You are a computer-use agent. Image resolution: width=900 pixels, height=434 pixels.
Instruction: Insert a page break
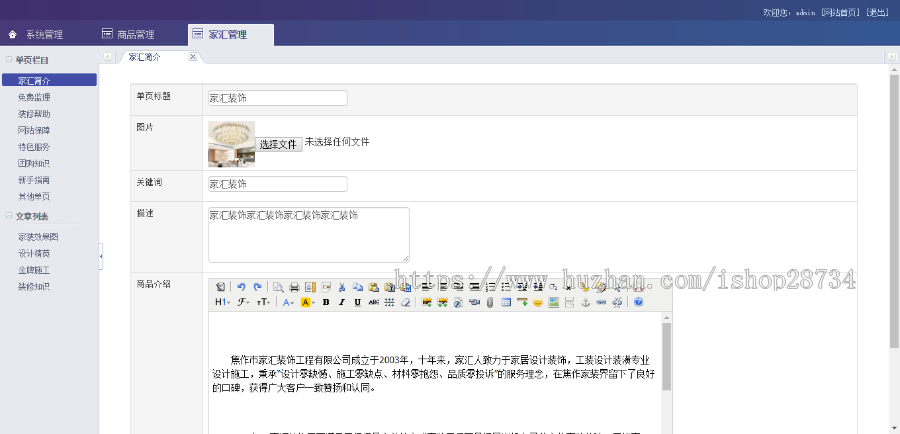tap(569, 303)
